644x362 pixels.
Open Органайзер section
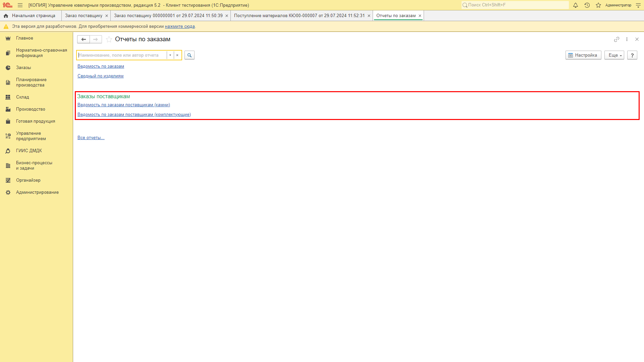(x=36, y=180)
